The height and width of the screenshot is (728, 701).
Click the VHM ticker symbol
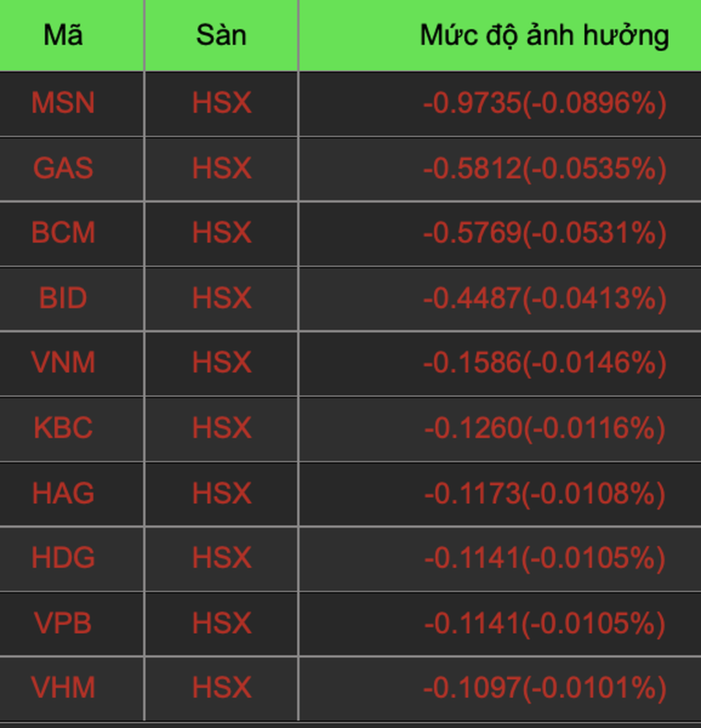[63, 687]
